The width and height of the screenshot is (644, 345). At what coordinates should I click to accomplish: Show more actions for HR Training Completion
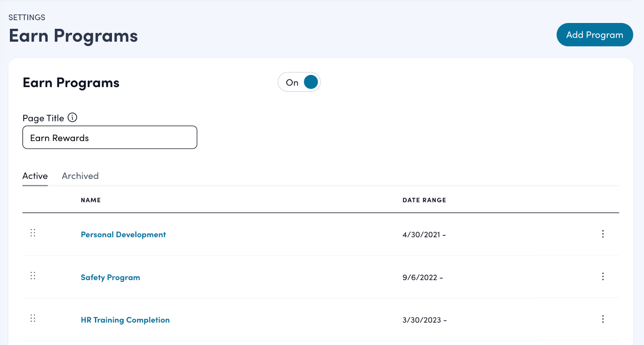(603, 319)
